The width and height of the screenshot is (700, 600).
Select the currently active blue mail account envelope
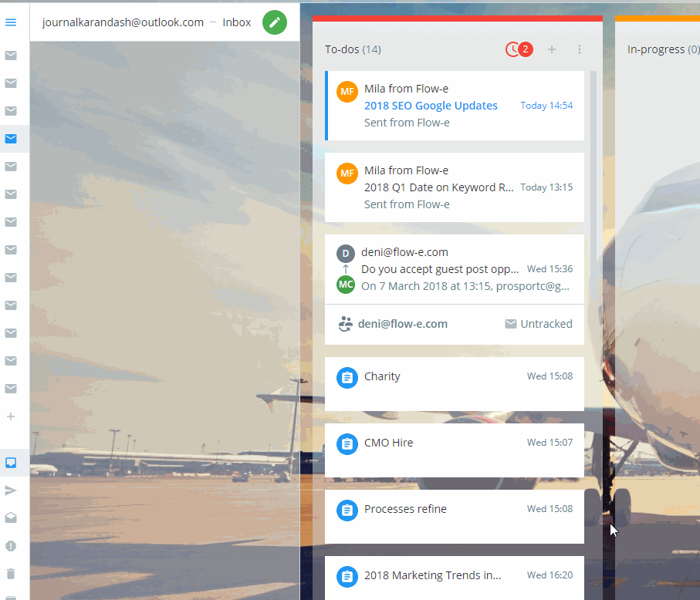11,139
